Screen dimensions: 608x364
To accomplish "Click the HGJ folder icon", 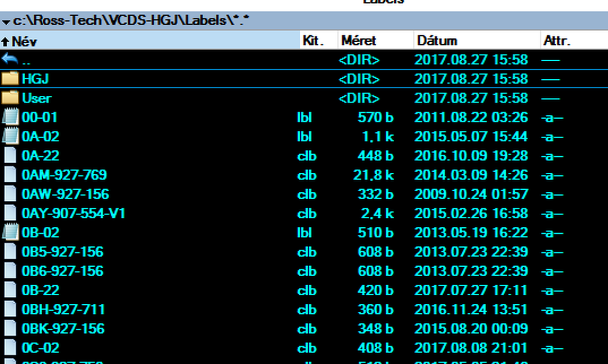I will [9, 79].
